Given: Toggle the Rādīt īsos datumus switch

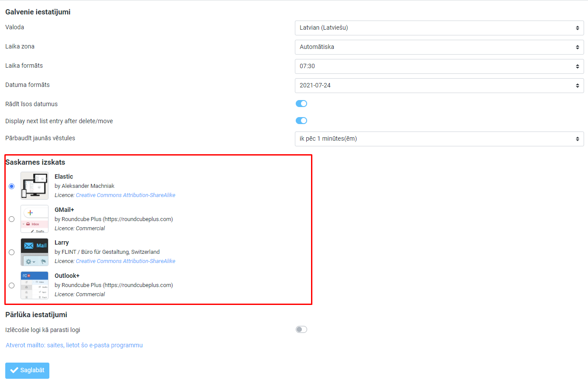Looking at the screenshot, I should [301, 104].
